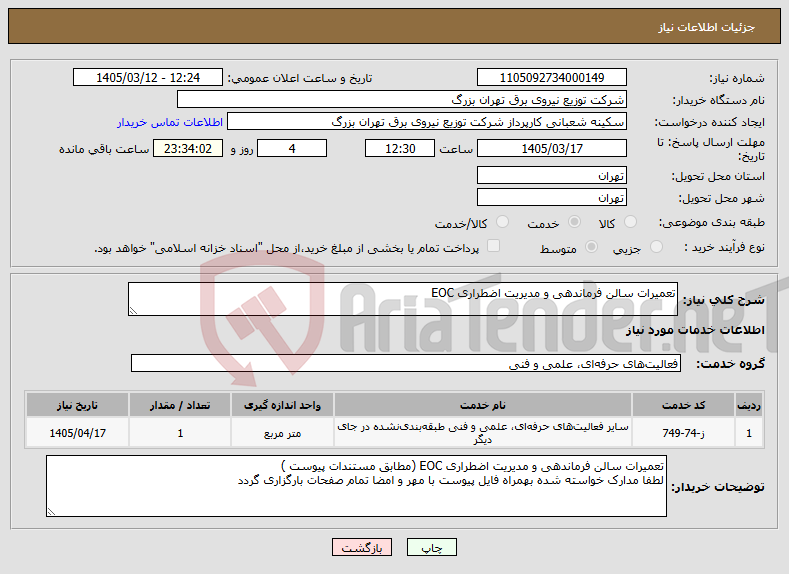The image size is (789, 574).
Task: Click the شرح کلی نیاز label
Action: point(724,300)
